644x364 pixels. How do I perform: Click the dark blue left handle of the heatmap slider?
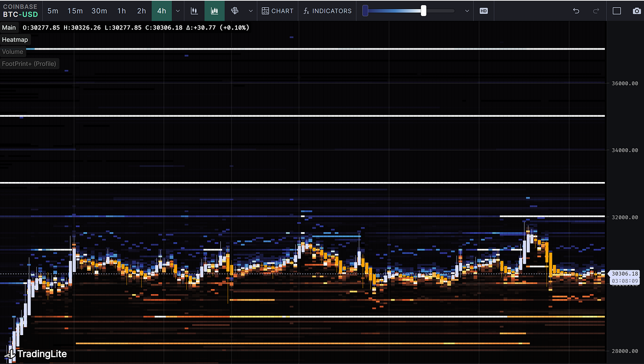coord(365,11)
